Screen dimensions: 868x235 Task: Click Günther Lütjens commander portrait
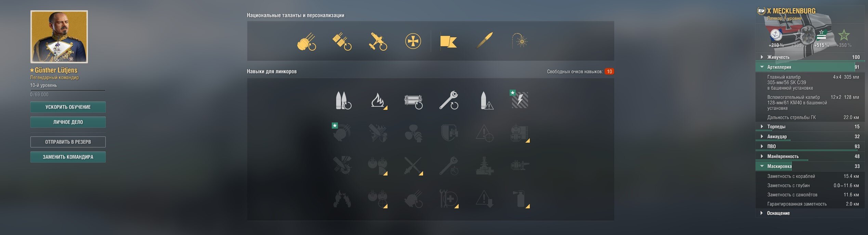59,37
